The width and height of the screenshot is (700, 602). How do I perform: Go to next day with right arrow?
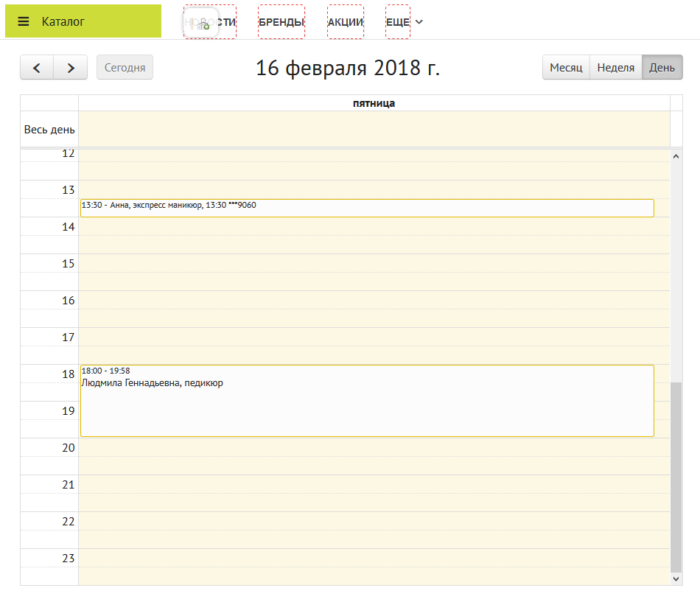click(71, 68)
